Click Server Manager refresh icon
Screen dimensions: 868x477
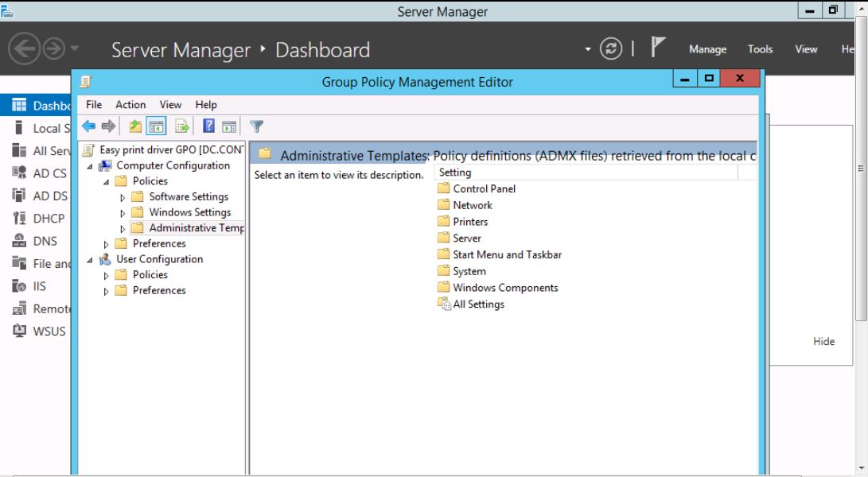pyautogui.click(x=611, y=48)
